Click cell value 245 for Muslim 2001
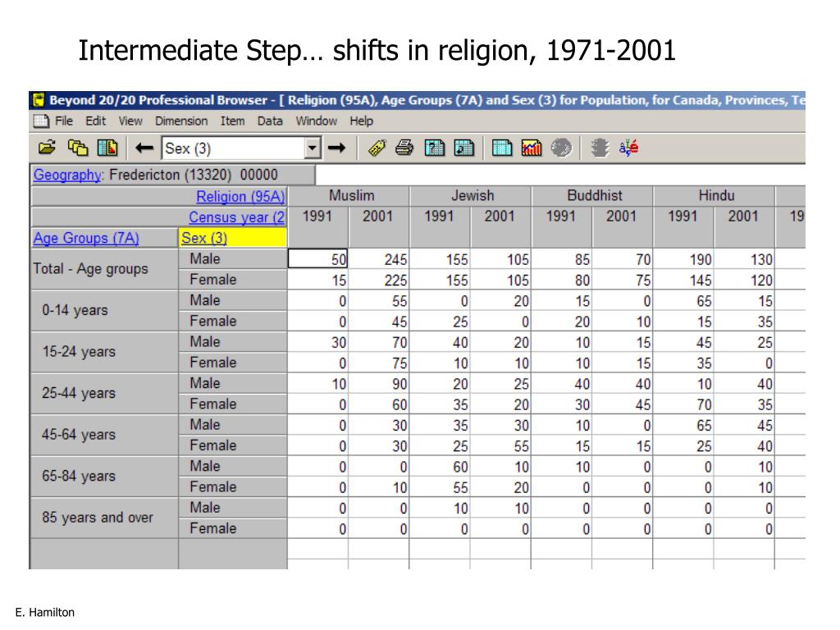The width and height of the screenshot is (840, 630). pos(379,259)
